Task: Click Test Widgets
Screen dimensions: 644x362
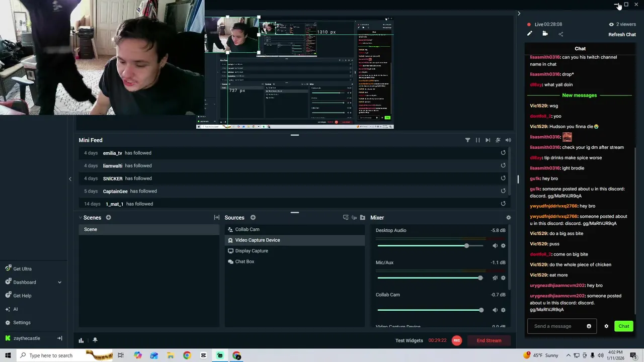Action: click(409, 340)
